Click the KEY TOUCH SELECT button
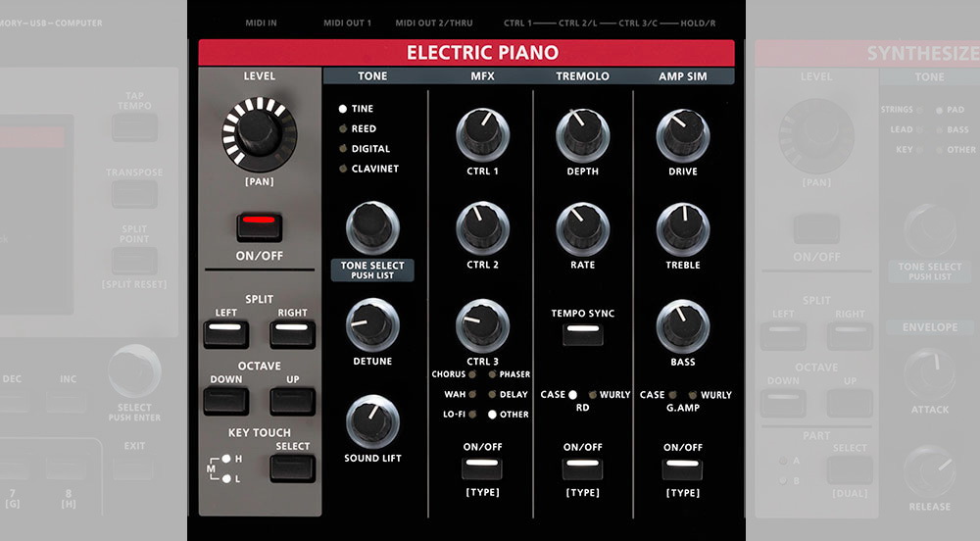 coord(292,467)
